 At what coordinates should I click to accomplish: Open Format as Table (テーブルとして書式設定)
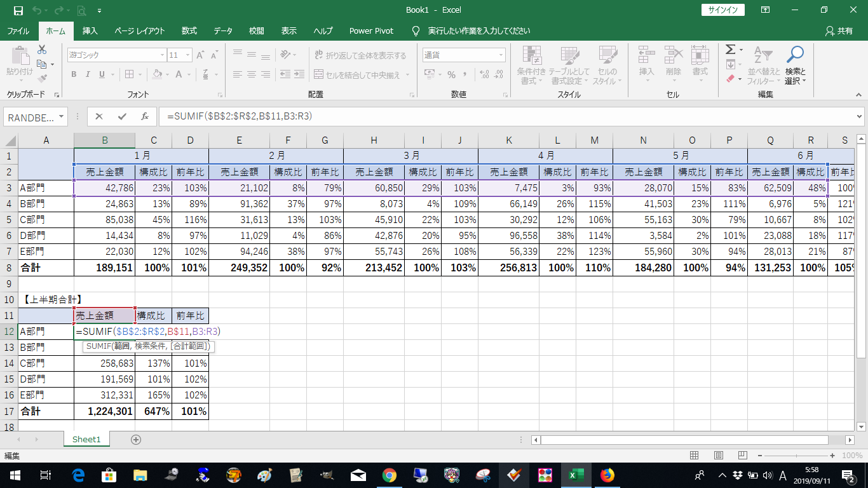[569, 65]
